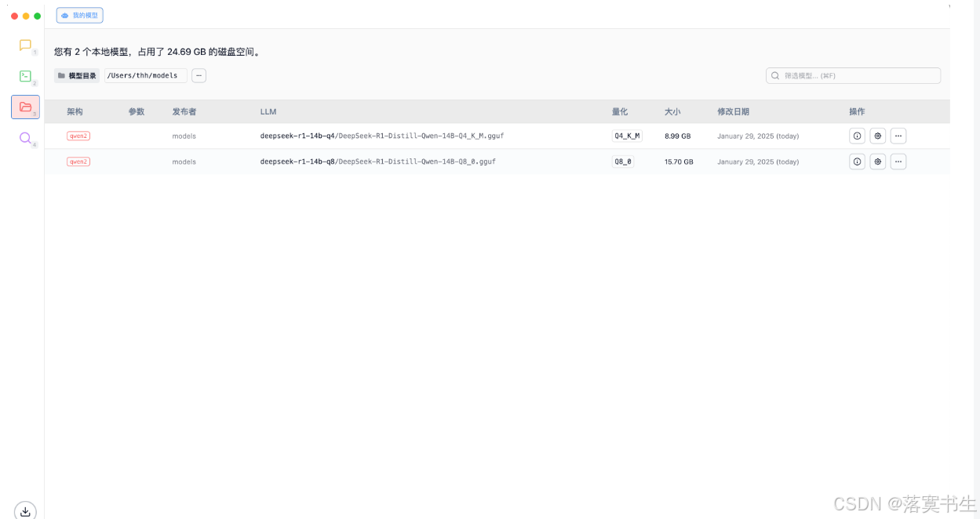Open more actions for the Q8_0 model
The image size is (980, 519).
coord(898,162)
